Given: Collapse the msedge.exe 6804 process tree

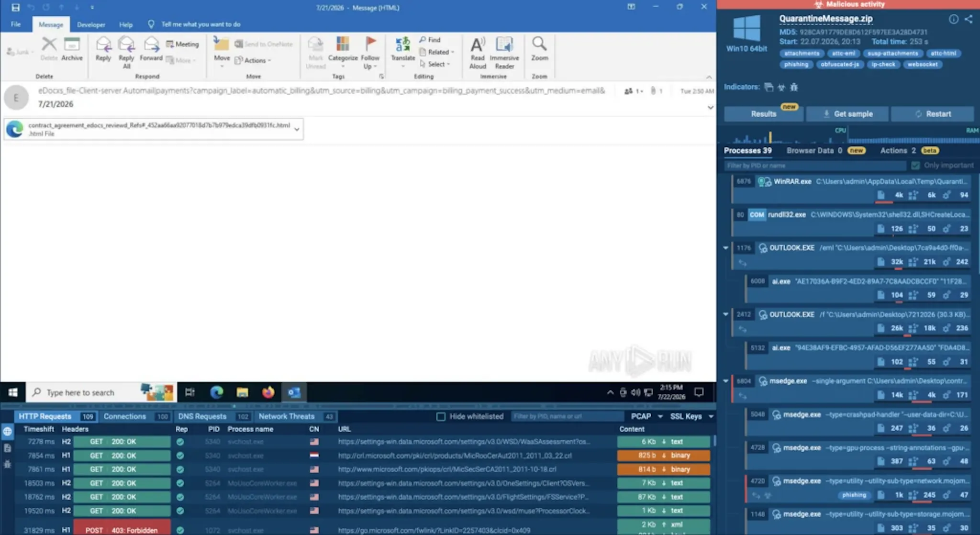Looking at the screenshot, I should (x=725, y=381).
